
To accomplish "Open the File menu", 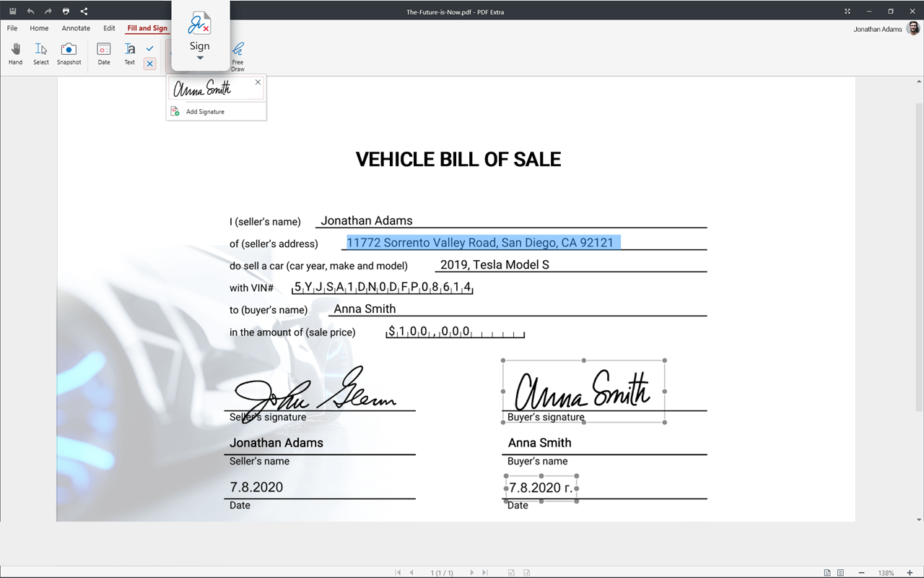I will pos(12,28).
